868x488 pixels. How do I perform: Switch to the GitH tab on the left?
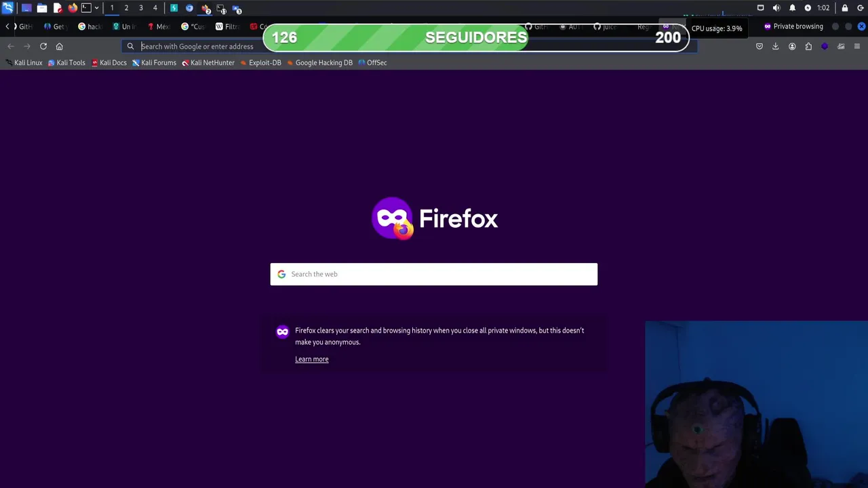(x=26, y=26)
